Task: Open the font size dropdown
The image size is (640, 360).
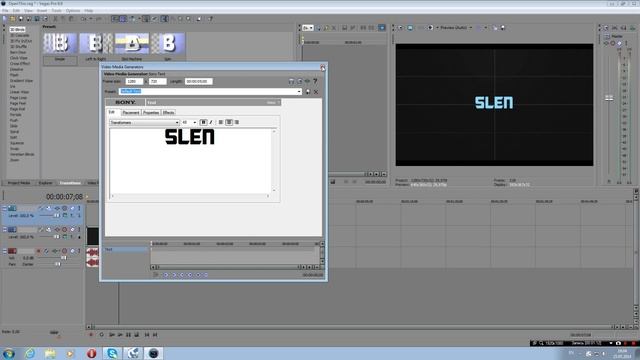Action: 194,122
